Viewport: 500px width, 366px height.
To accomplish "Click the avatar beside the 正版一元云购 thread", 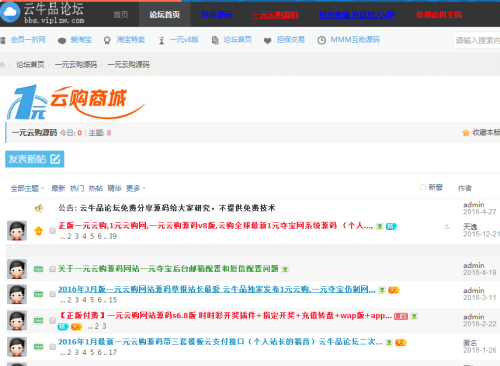I will pyautogui.click(x=17, y=230).
